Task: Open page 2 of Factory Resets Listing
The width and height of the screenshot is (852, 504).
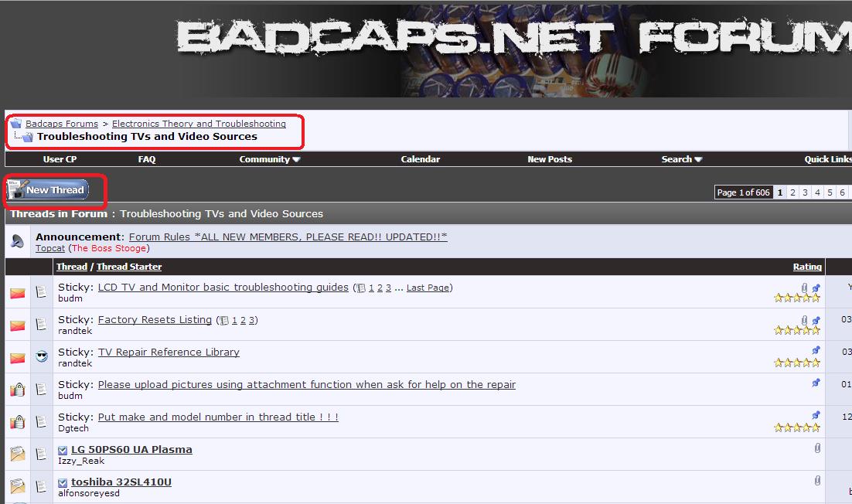Action: [x=243, y=321]
